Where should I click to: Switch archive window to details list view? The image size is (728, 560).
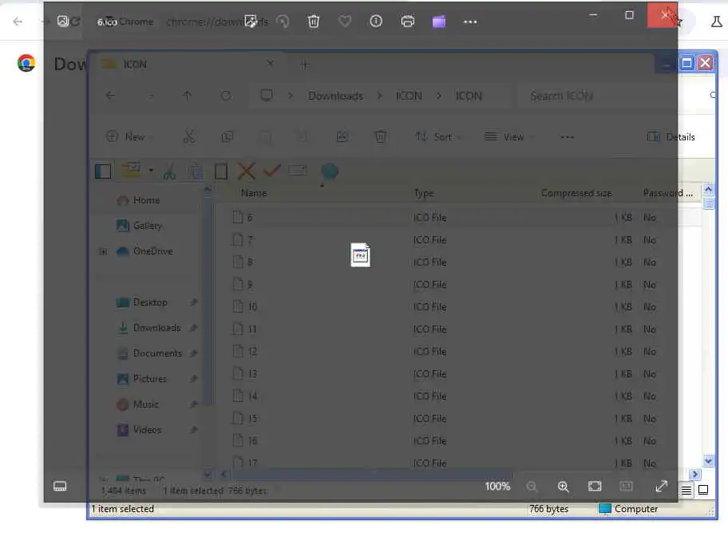click(x=686, y=490)
